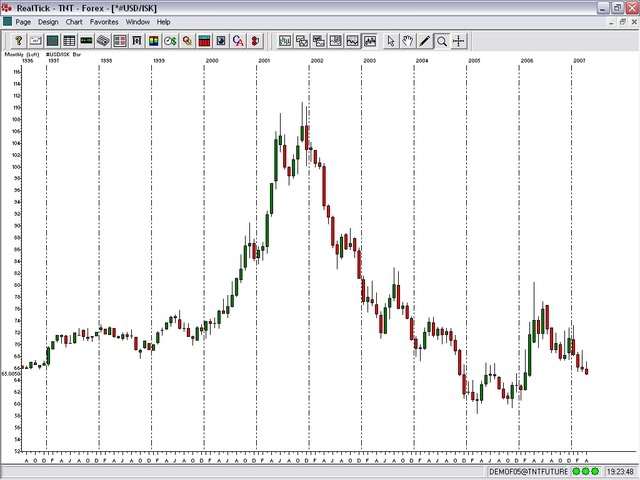The width and height of the screenshot is (640, 480).
Task: Select the hand pan tool
Action: click(408, 41)
